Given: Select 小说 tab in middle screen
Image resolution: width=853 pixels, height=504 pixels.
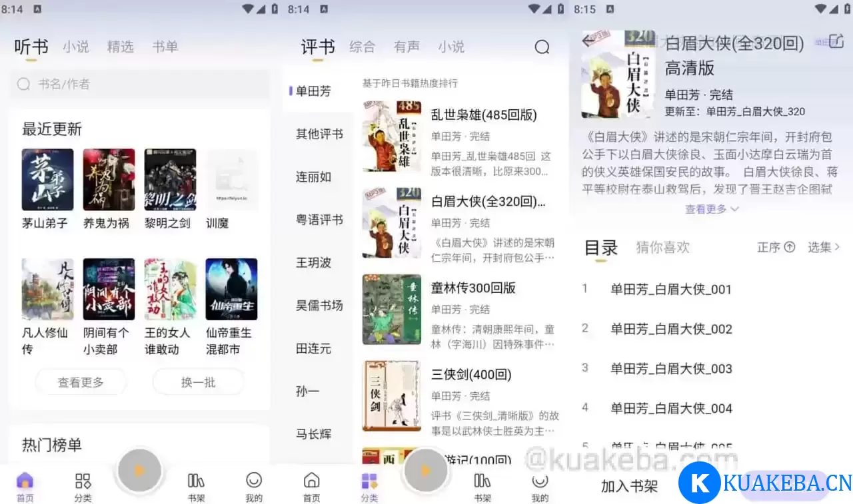Looking at the screenshot, I should (451, 47).
